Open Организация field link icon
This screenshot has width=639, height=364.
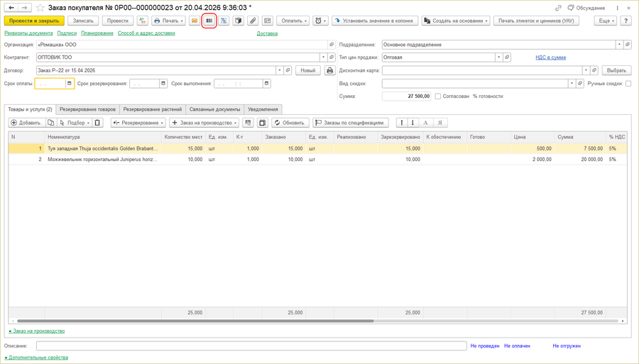(332, 45)
